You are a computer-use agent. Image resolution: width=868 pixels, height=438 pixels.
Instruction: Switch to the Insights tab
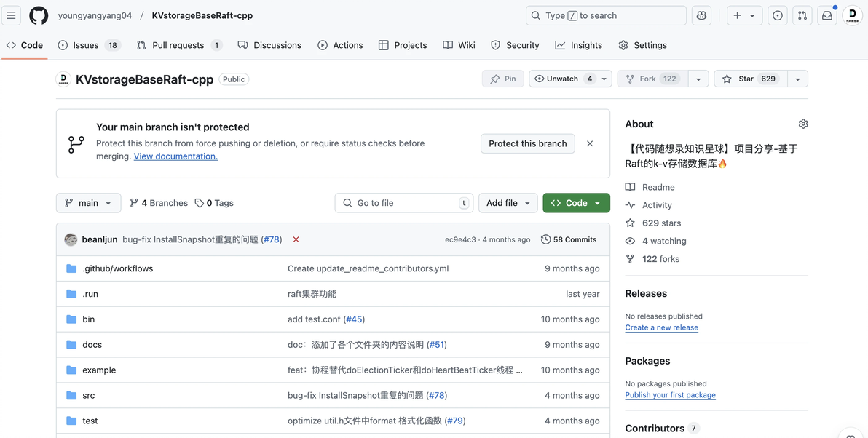[578, 45]
